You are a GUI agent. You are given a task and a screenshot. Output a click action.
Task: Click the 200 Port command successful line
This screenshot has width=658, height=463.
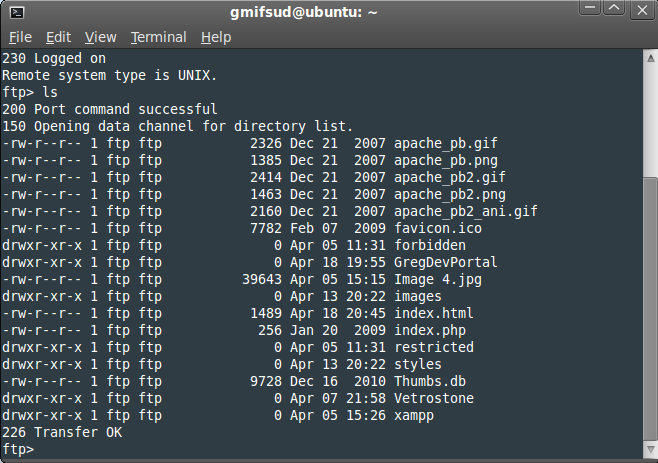click(110, 110)
